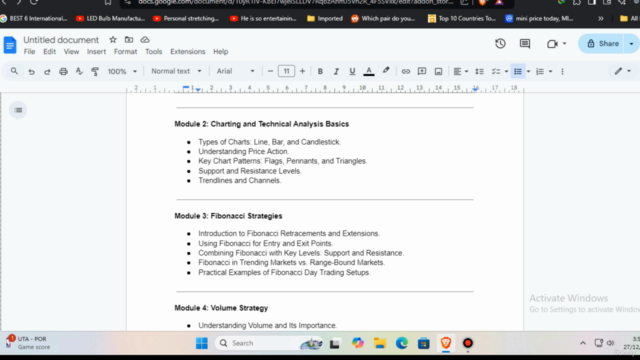View cloud save status
640x360 pixels.
[145, 40]
